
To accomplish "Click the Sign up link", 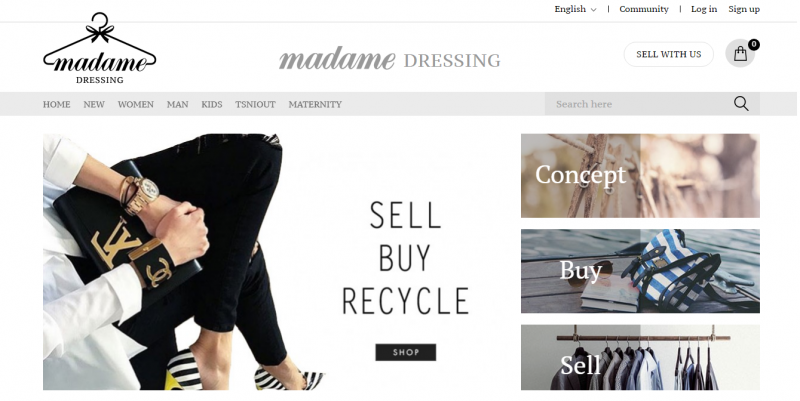I will coord(744,9).
